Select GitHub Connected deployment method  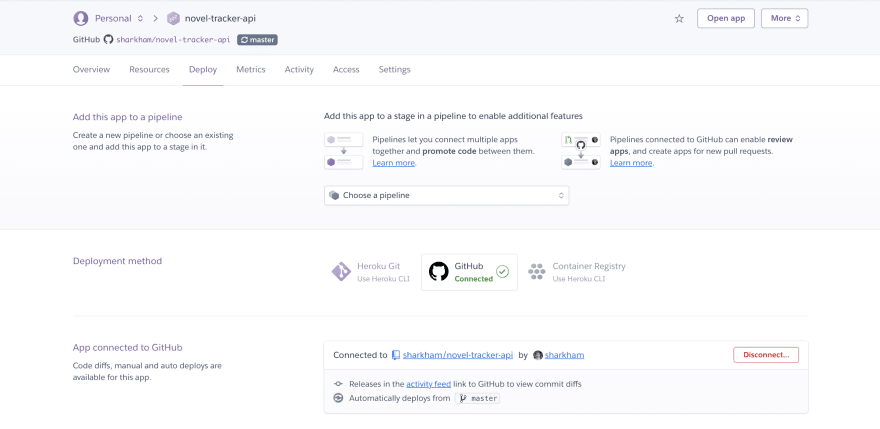[469, 272]
